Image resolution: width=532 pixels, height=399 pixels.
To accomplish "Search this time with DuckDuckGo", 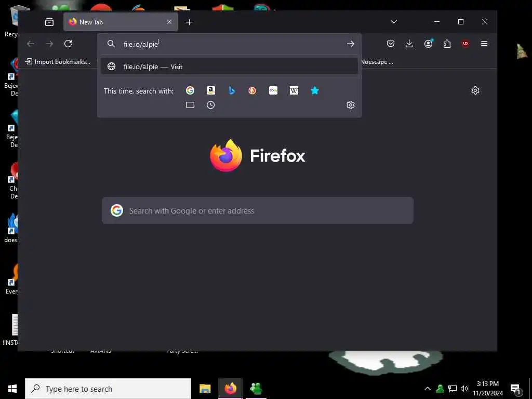I will tap(252, 90).
